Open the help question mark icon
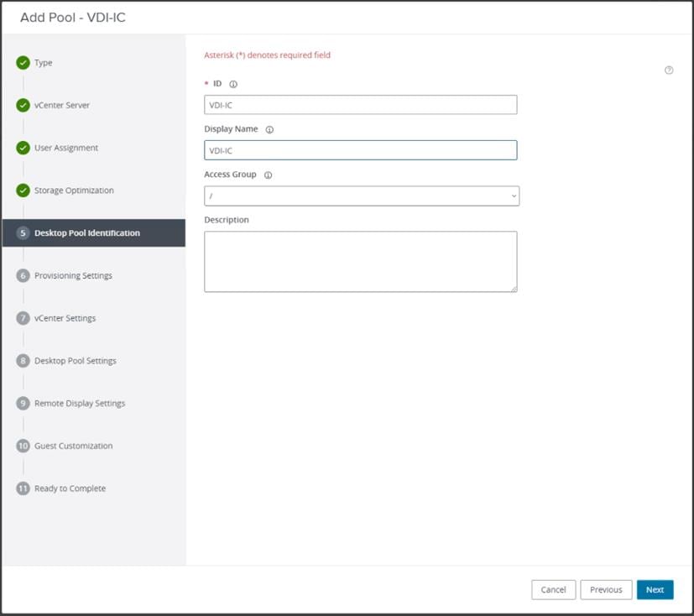The image size is (694, 616). point(669,70)
